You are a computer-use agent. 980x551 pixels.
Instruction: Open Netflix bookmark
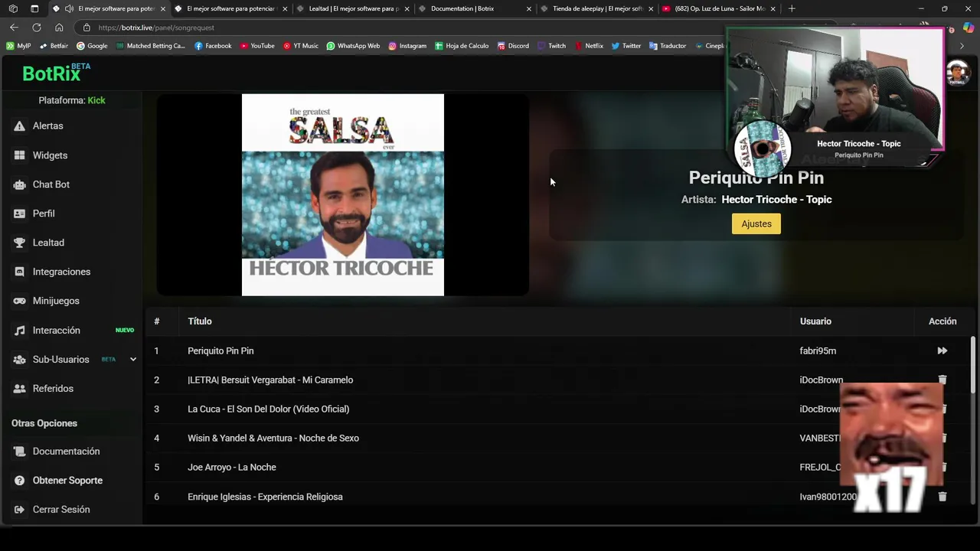(x=589, y=46)
